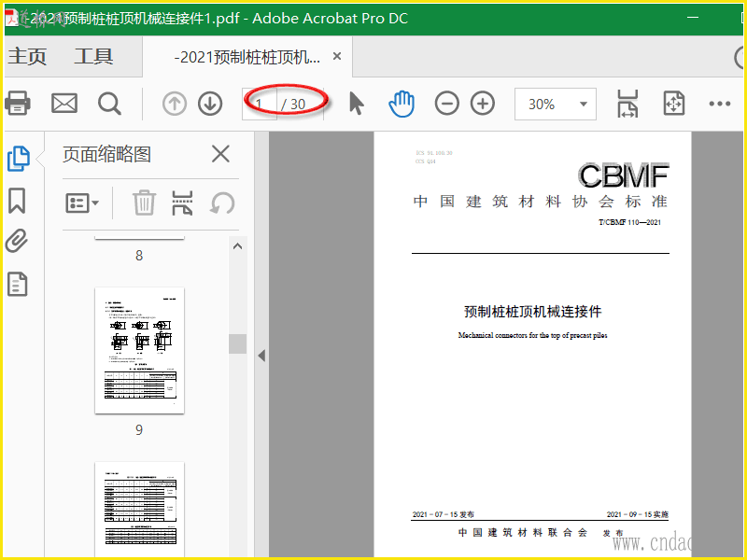
Task: Open the Attachments paperclip panel
Action: [x=17, y=241]
